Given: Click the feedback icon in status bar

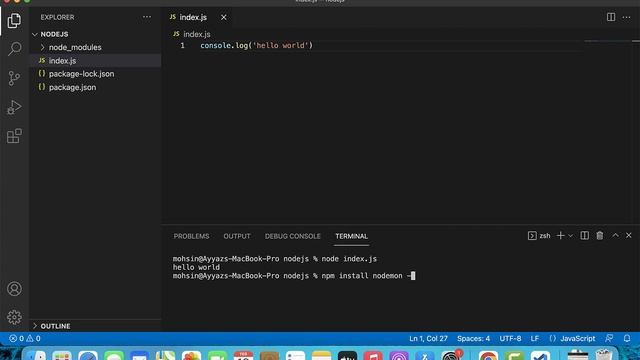Looking at the screenshot, I should click(609, 338).
